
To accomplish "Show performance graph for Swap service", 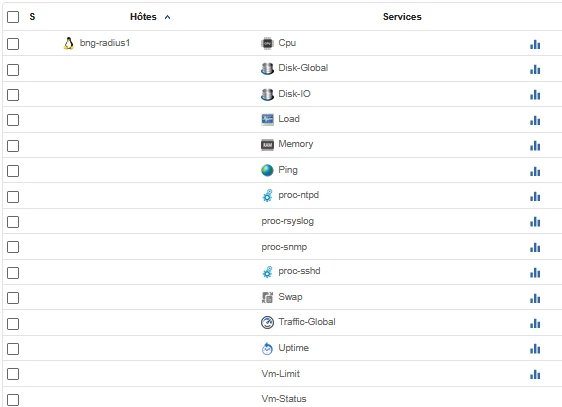I will (535, 298).
